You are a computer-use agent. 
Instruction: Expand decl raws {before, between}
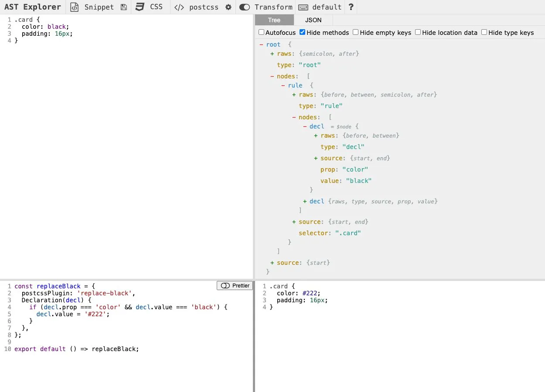pos(316,135)
